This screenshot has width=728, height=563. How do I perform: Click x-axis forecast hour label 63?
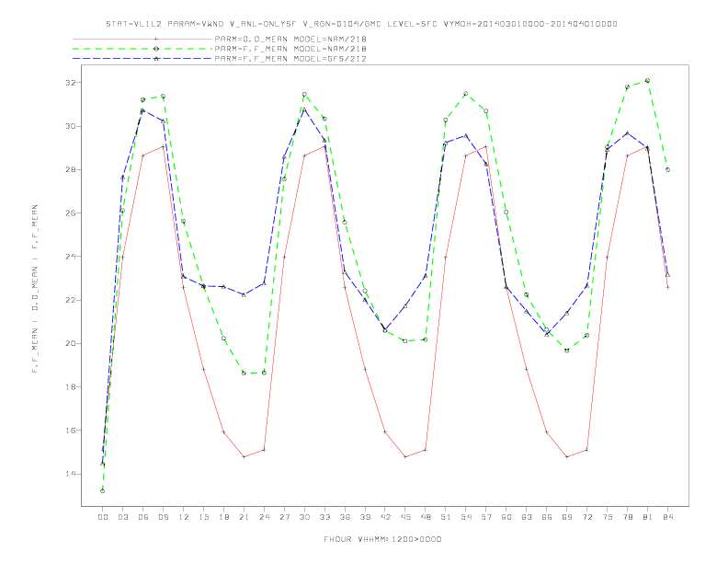[x=527, y=517]
